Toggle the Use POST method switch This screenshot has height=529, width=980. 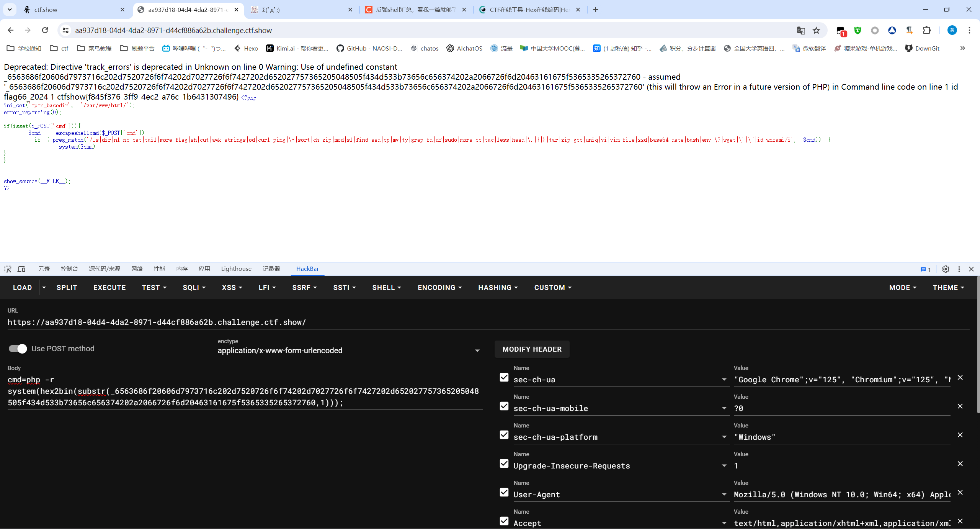click(x=18, y=349)
